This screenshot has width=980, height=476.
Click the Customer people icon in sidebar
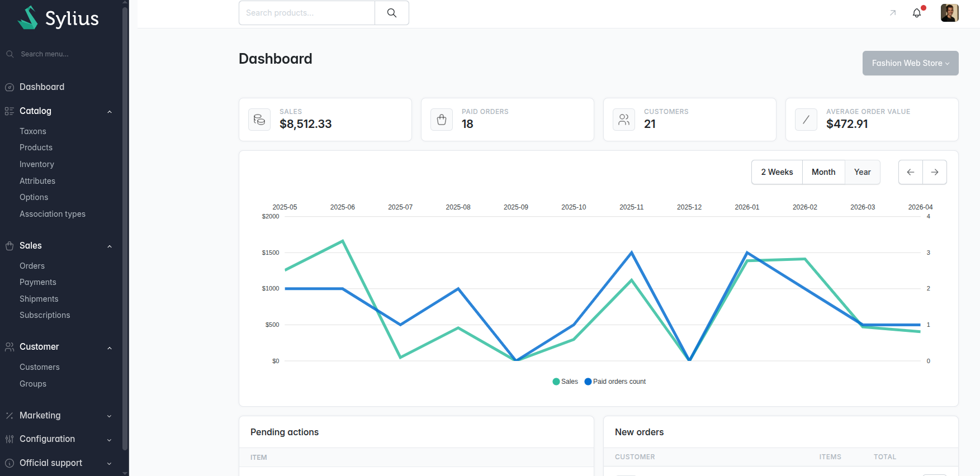pyautogui.click(x=10, y=347)
